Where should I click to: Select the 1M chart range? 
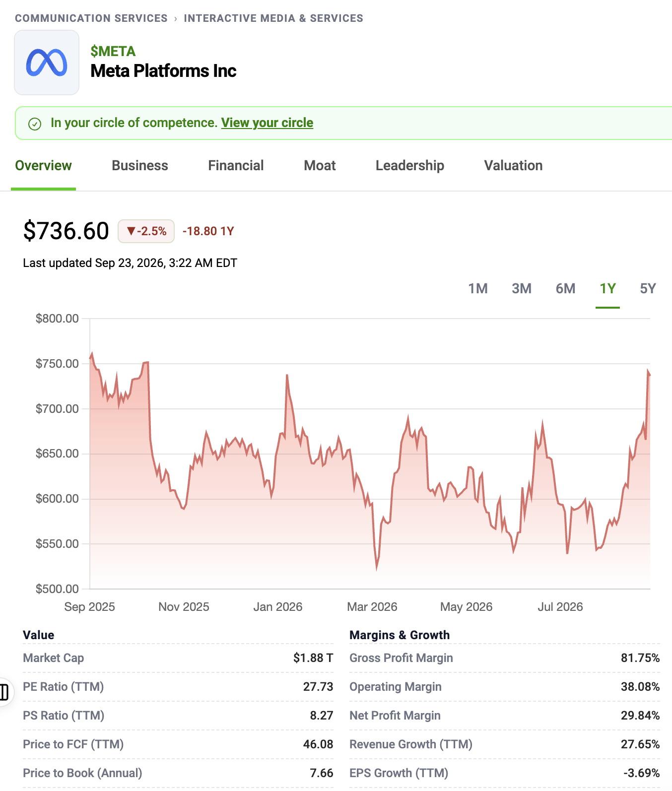[x=478, y=289]
